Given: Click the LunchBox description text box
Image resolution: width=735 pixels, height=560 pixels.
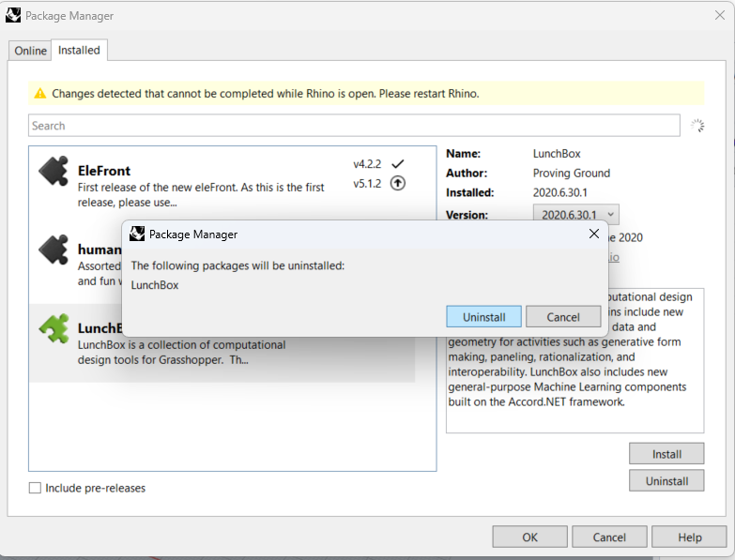Looking at the screenshot, I should click(574, 360).
